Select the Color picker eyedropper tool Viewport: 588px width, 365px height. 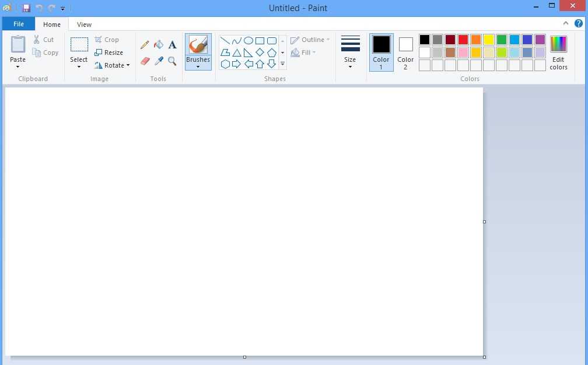pos(159,61)
